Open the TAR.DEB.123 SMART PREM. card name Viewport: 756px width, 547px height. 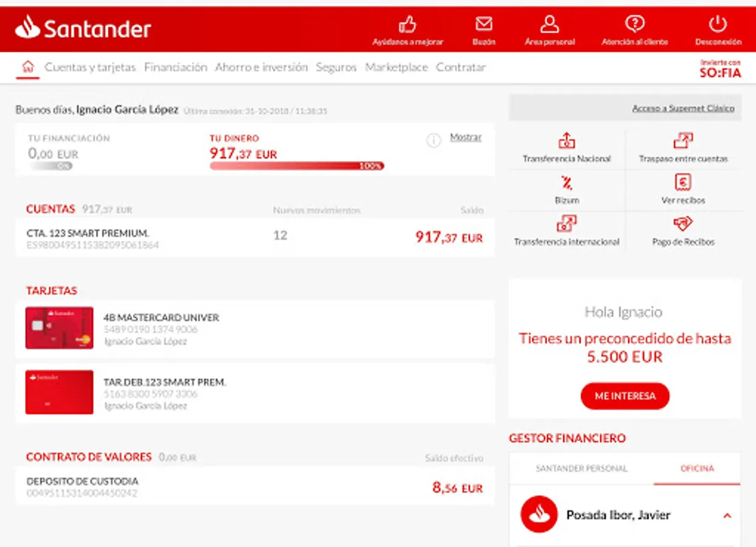[x=165, y=382]
